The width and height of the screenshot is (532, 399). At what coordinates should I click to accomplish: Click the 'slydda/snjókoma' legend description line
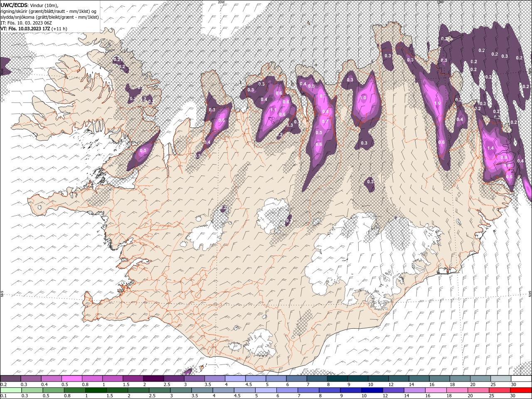click(49, 17)
